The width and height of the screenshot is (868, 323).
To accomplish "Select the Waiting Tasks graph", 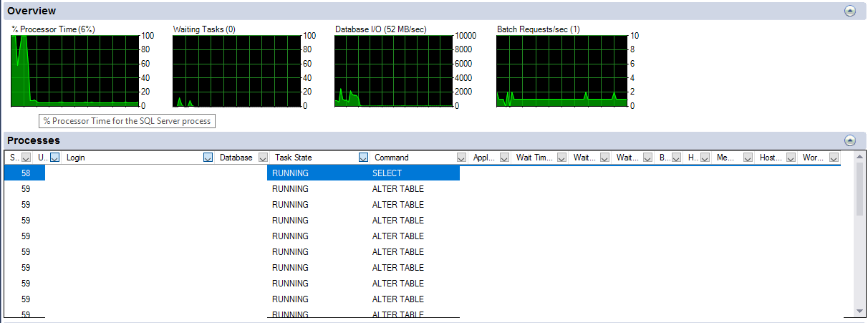I will pyautogui.click(x=237, y=71).
